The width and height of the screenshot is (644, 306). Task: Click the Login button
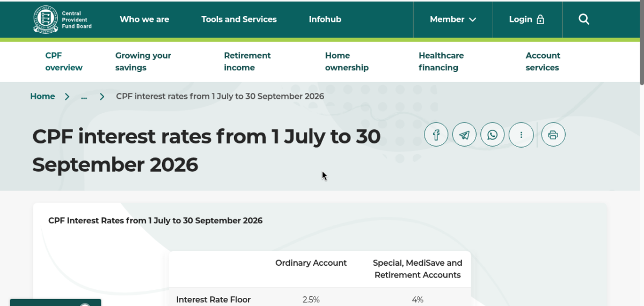[527, 19]
